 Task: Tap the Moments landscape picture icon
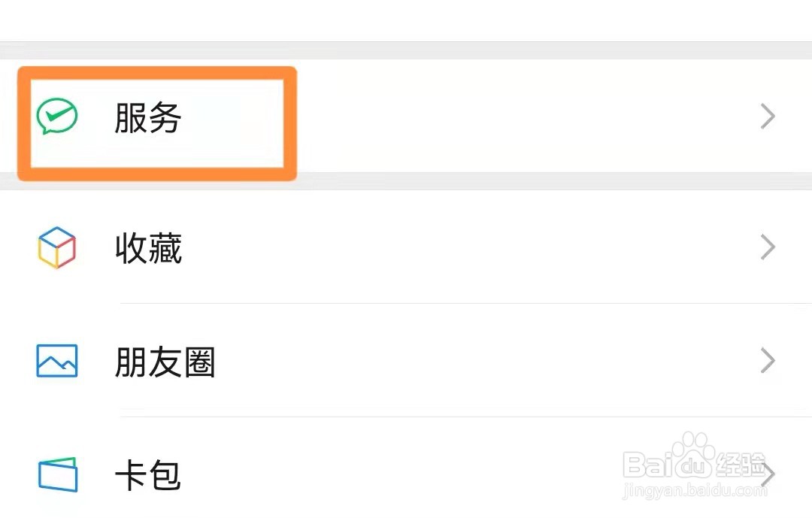pyautogui.click(x=57, y=361)
